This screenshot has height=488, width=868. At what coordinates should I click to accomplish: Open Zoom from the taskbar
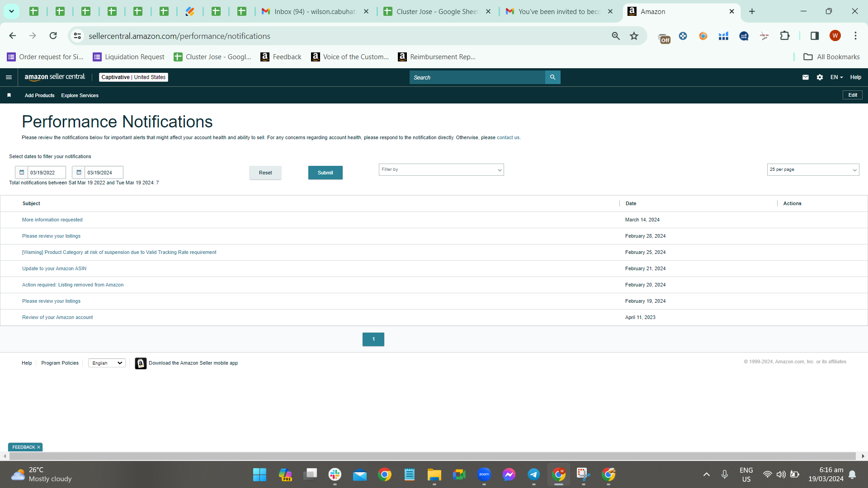pyautogui.click(x=484, y=474)
